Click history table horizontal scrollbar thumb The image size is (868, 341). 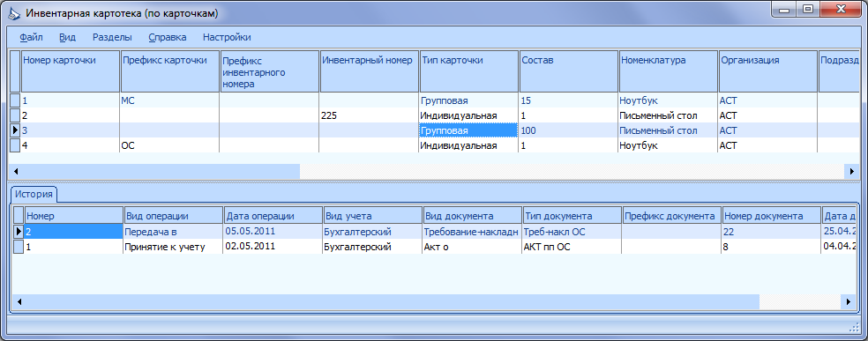[392, 301]
